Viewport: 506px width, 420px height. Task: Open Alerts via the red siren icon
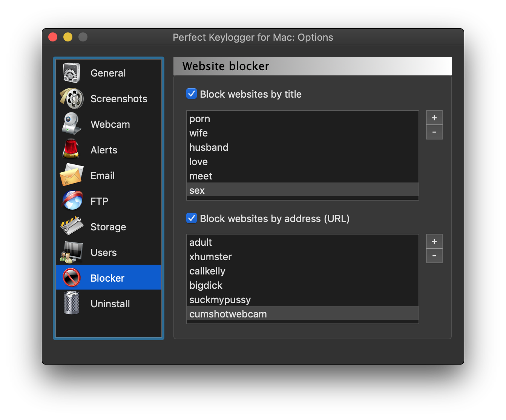point(71,149)
